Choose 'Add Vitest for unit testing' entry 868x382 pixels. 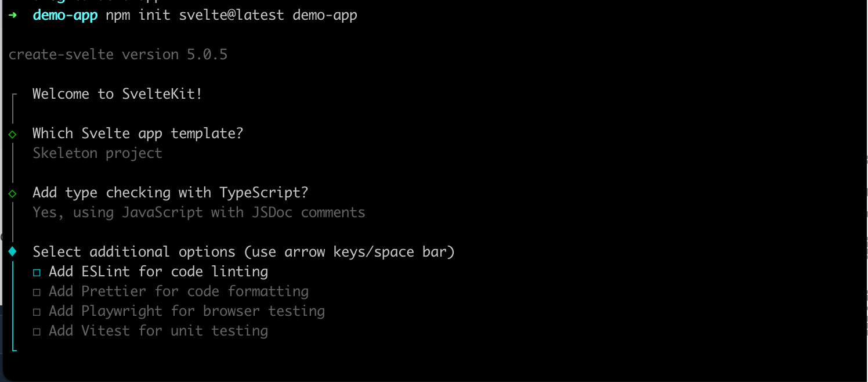pyautogui.click(x=158, y=331)
